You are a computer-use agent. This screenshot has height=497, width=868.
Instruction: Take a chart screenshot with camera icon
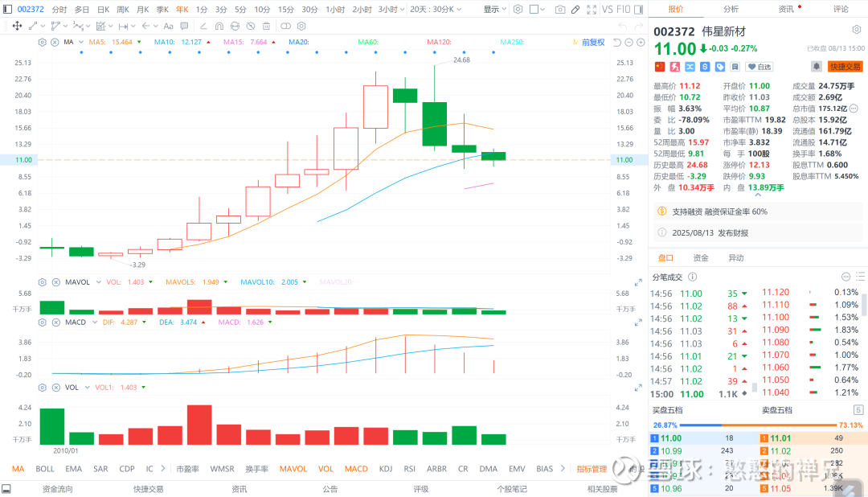pos(560,10)
